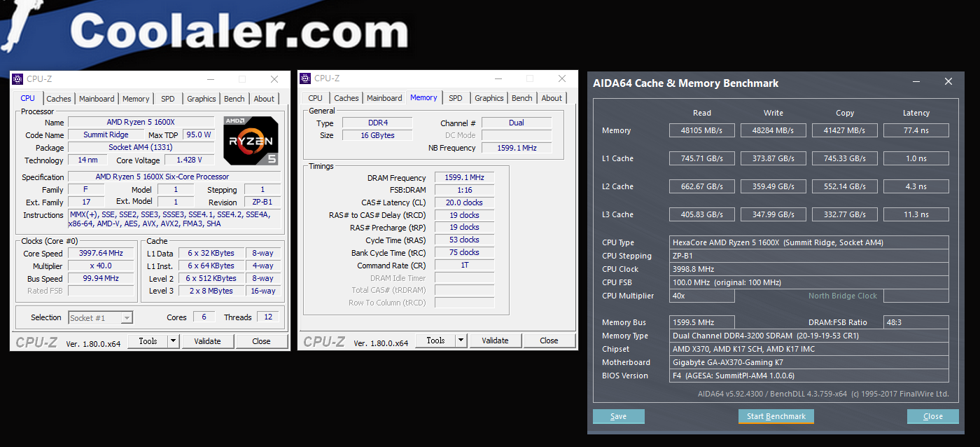Click Cycle Time tRAS value 53 clocks
This screenshot has height=447, width=980.
pos(464,240)
